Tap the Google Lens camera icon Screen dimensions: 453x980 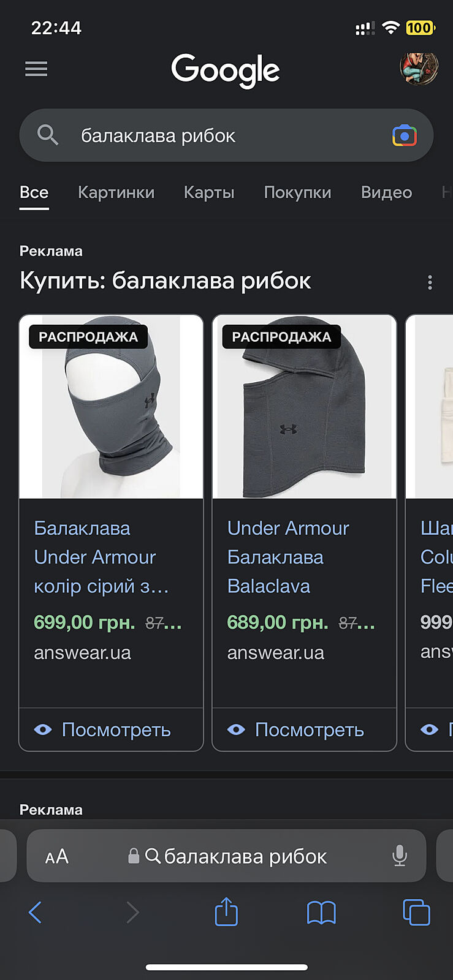[405, 135]
